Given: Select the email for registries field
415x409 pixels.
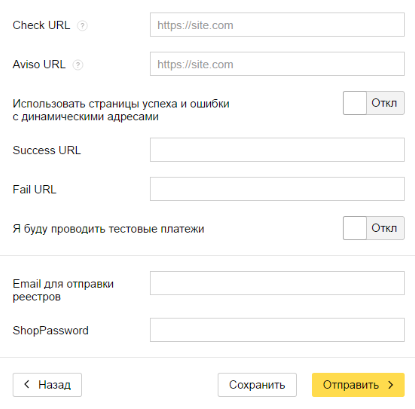Looking at the screenshot, I should (x=277, y=283).
